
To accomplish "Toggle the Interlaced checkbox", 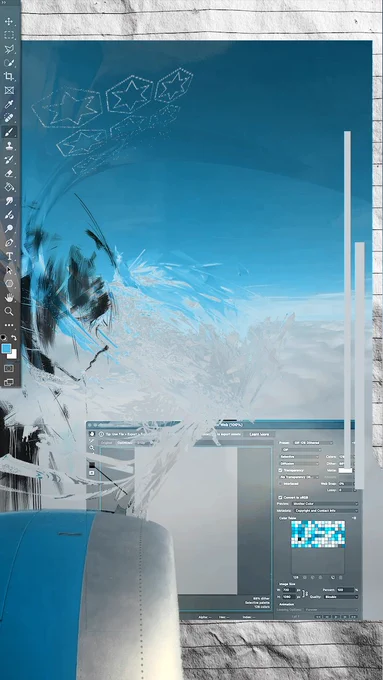I will [281, 484].
